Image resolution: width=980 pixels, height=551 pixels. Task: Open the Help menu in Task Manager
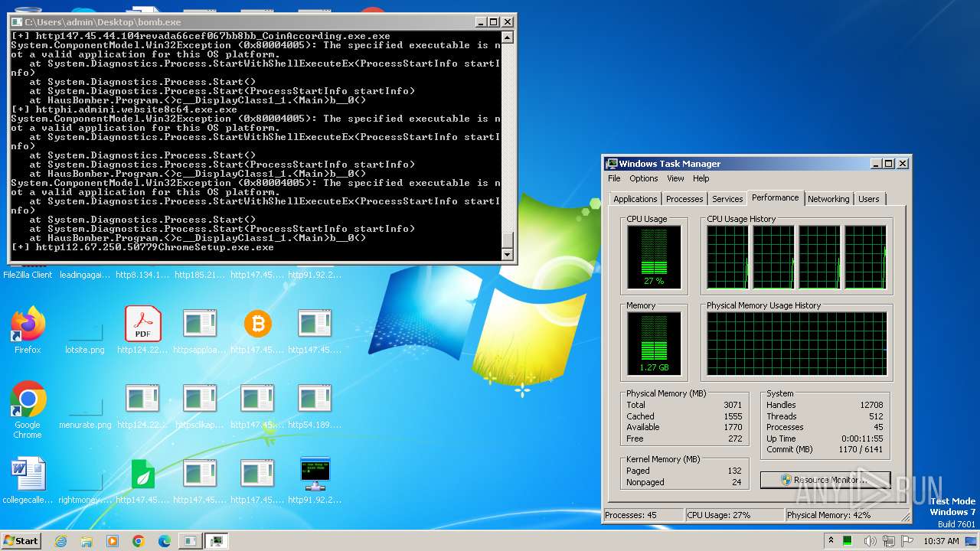701,178
